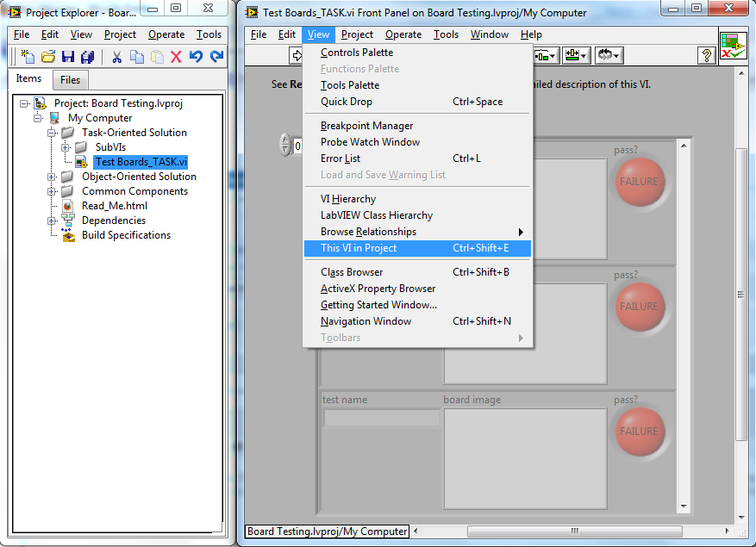
Task: Open the Align Objects dropdown
Action: pyautogui.click(x=546, y=55)
